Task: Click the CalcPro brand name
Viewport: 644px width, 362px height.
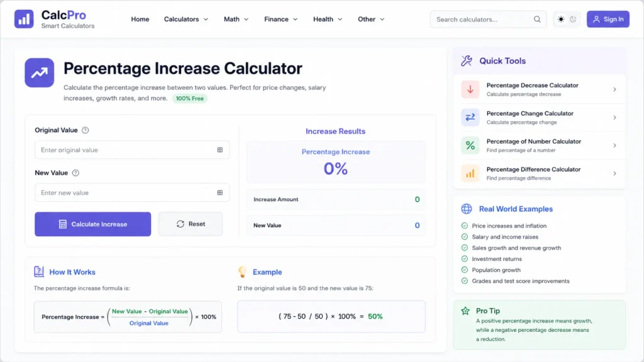Action: click(64, 15)
